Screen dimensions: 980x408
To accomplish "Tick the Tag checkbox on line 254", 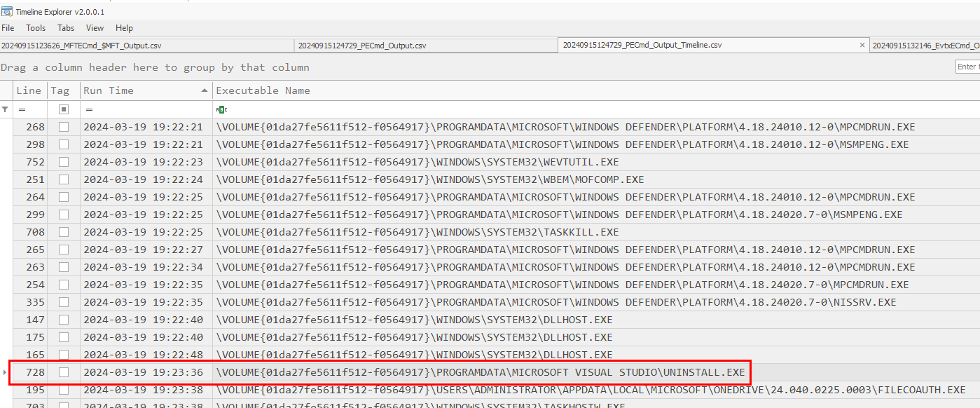I will (x=64, y=285).
